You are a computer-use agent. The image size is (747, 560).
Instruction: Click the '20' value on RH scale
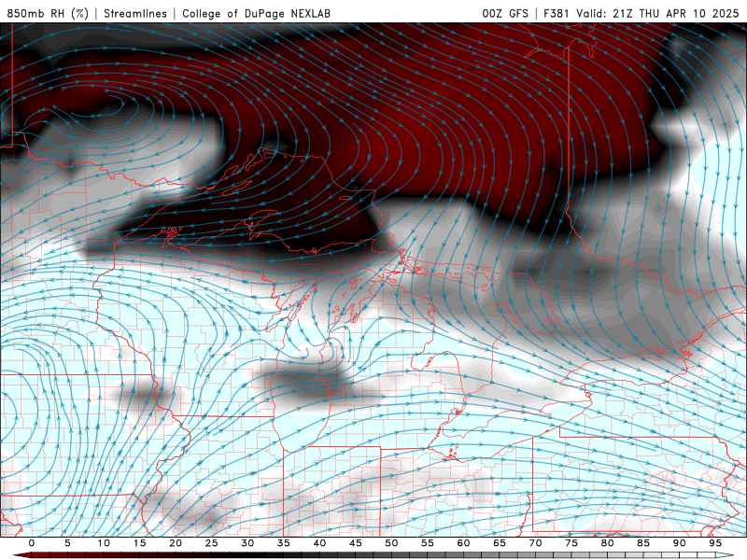[x=176, y=543]
